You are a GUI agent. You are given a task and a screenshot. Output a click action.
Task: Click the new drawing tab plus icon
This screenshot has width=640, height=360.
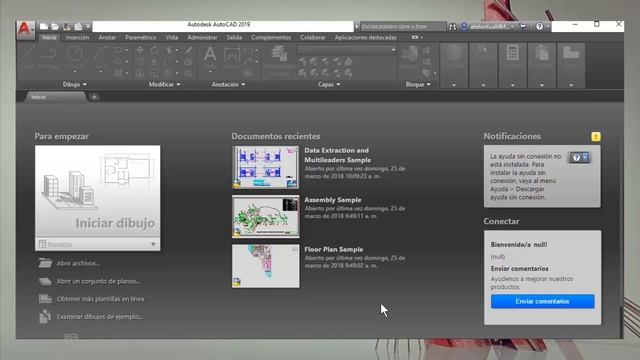point(94,97)
